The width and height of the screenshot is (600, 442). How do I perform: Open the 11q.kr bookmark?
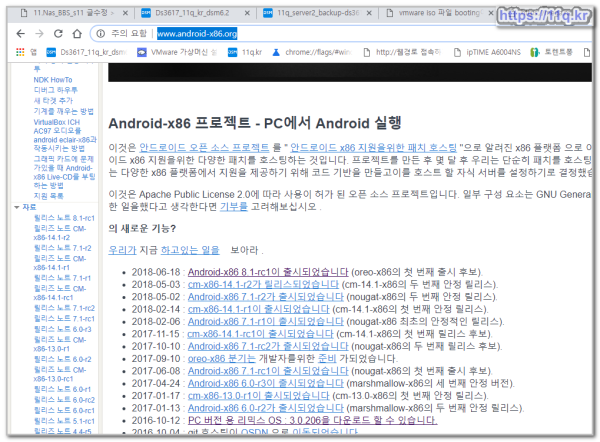245,52
